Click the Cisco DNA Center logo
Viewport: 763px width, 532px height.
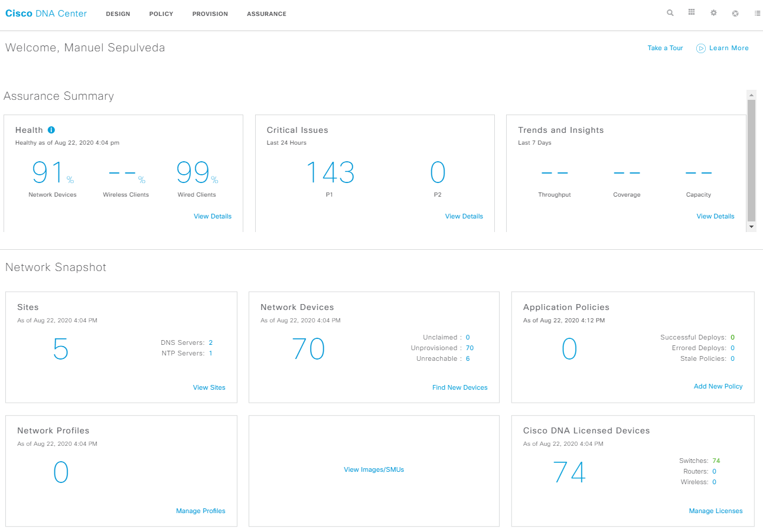46,14
